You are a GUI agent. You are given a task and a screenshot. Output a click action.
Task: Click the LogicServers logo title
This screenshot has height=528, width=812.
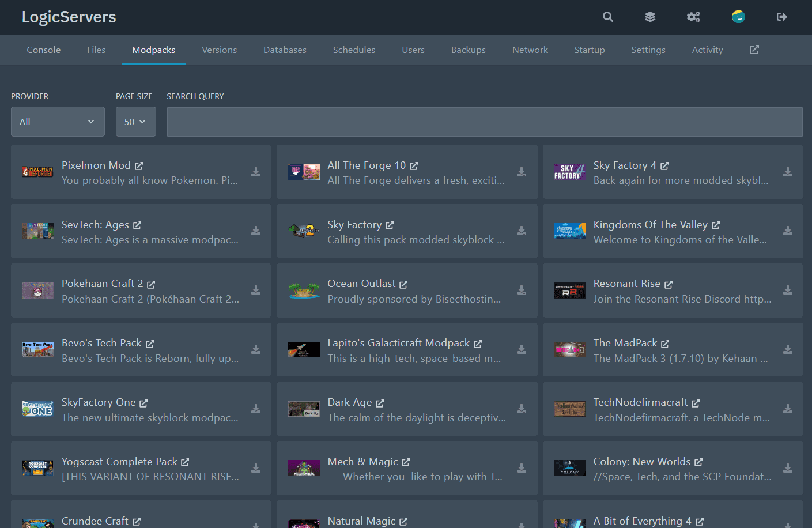pyautogui.click(x=69, y=17)
